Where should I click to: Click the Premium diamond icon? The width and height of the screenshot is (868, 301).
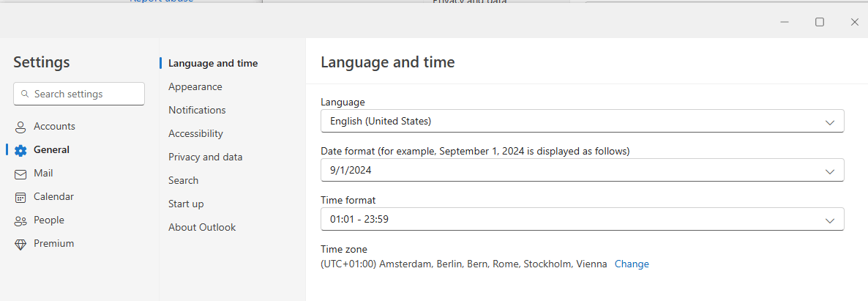[20, 244]
